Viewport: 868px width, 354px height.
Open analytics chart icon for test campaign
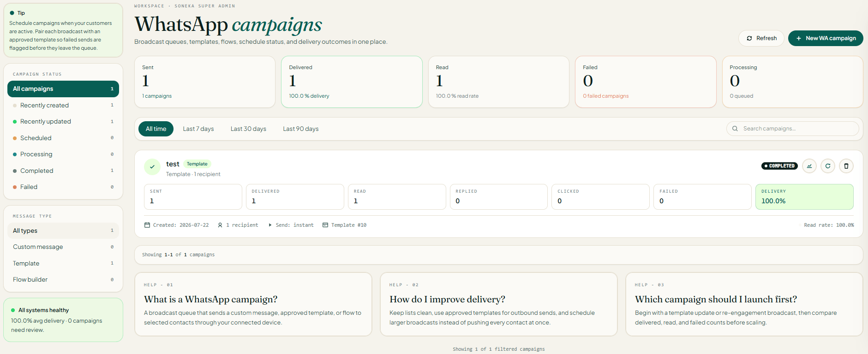(x=809, y=166)
